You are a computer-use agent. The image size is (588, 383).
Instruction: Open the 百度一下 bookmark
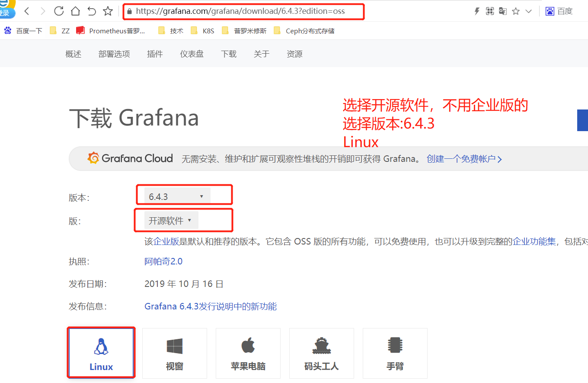click(23, 31)
